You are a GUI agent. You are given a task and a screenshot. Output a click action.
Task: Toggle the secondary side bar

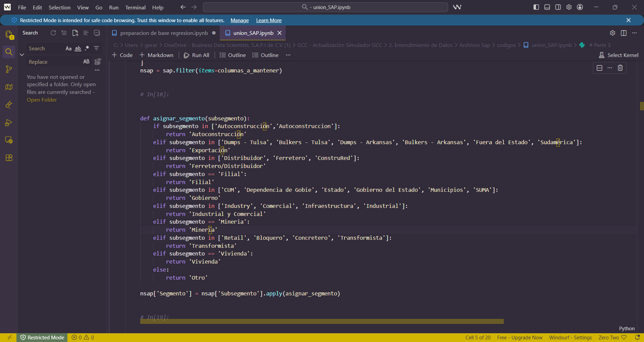[x=557, y=7]
